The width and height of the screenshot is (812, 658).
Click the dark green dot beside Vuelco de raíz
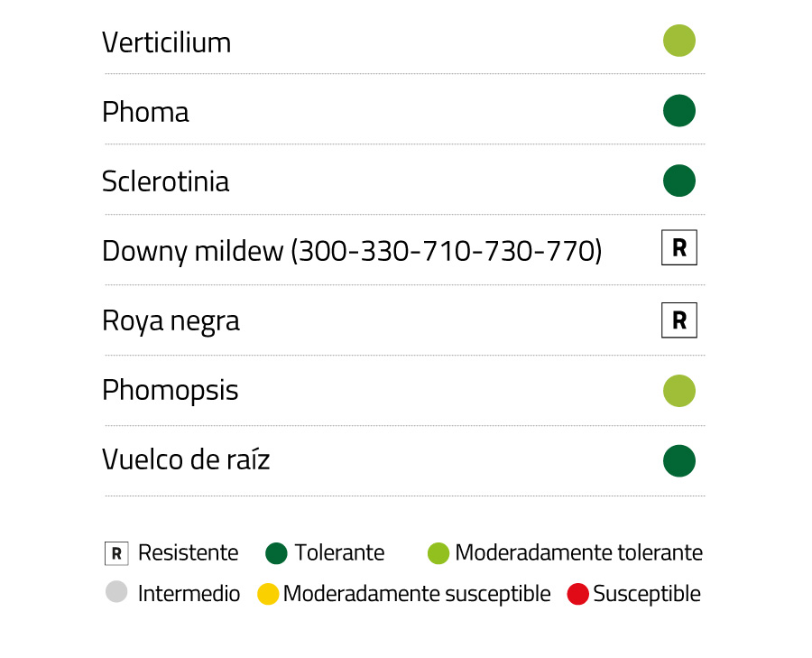click(x=678, y=460)
